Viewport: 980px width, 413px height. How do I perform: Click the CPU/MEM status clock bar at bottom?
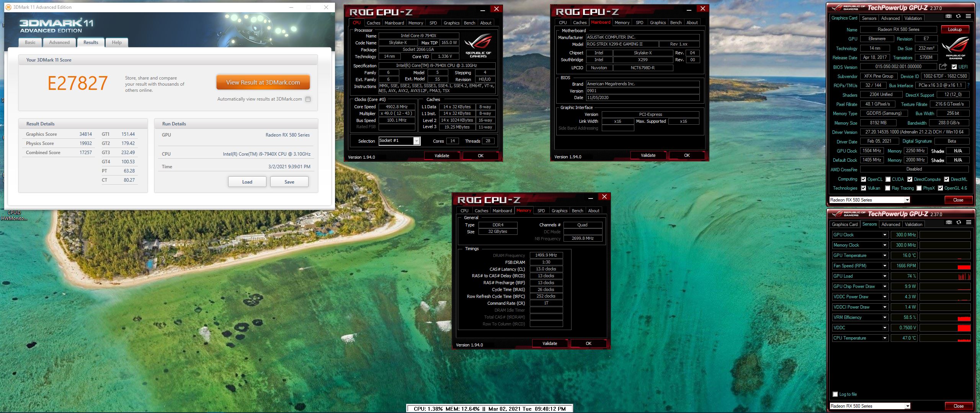click(490, 408)
